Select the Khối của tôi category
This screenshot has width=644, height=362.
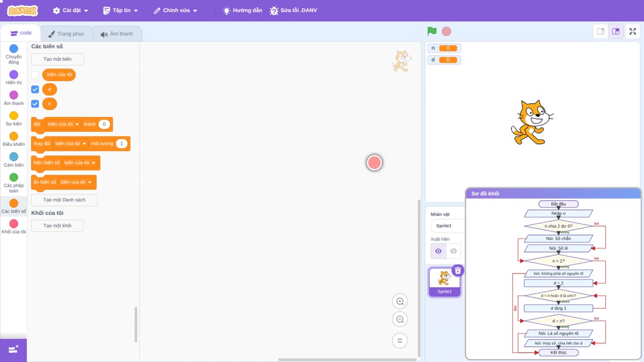tap(13, 227)
